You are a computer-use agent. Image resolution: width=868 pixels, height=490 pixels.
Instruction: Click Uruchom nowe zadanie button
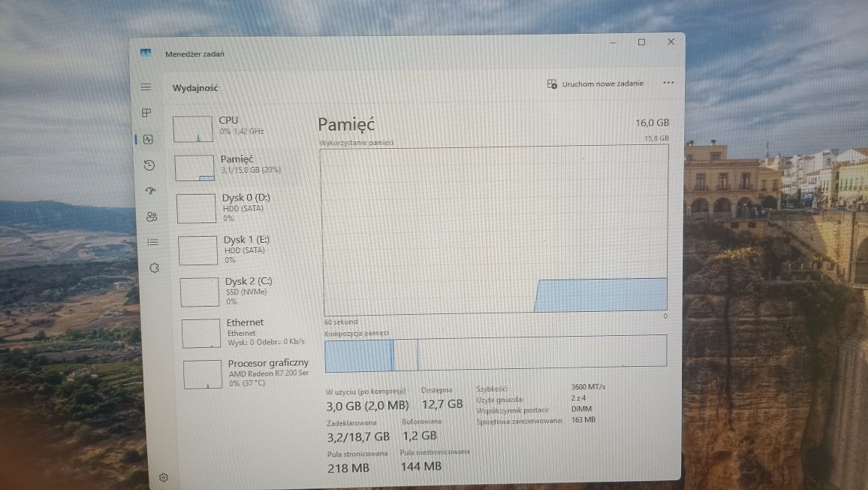tap(595, 83)
